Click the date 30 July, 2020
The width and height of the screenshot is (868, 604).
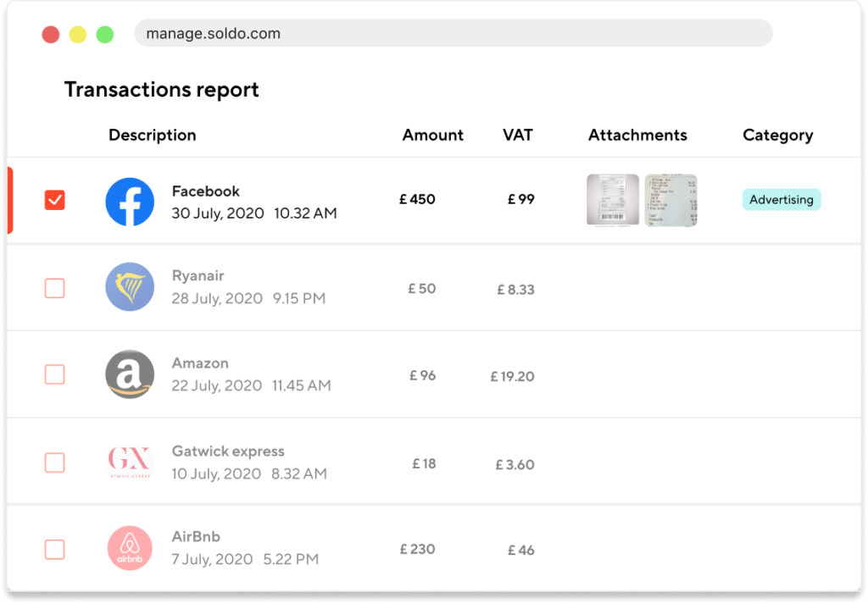click(x=218, y=213)
